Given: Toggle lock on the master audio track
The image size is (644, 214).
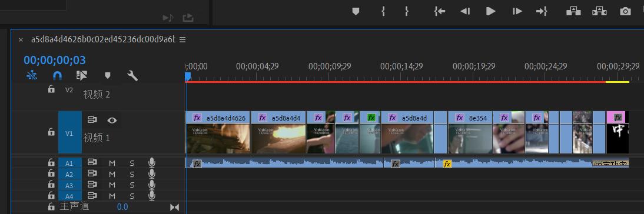Looking at the screenshot, I should click(x=51, y=206).
